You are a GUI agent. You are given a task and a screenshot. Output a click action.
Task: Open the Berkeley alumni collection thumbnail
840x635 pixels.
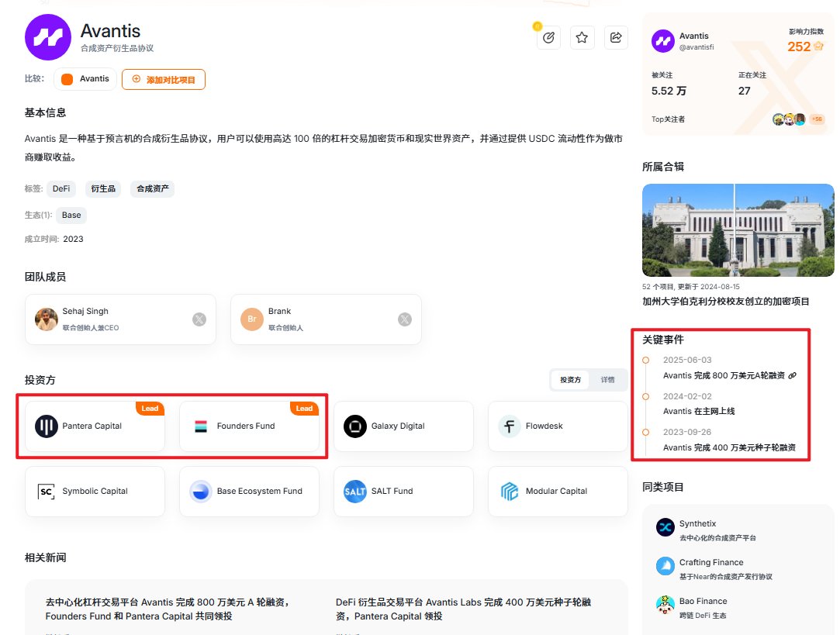pos(738,230)
